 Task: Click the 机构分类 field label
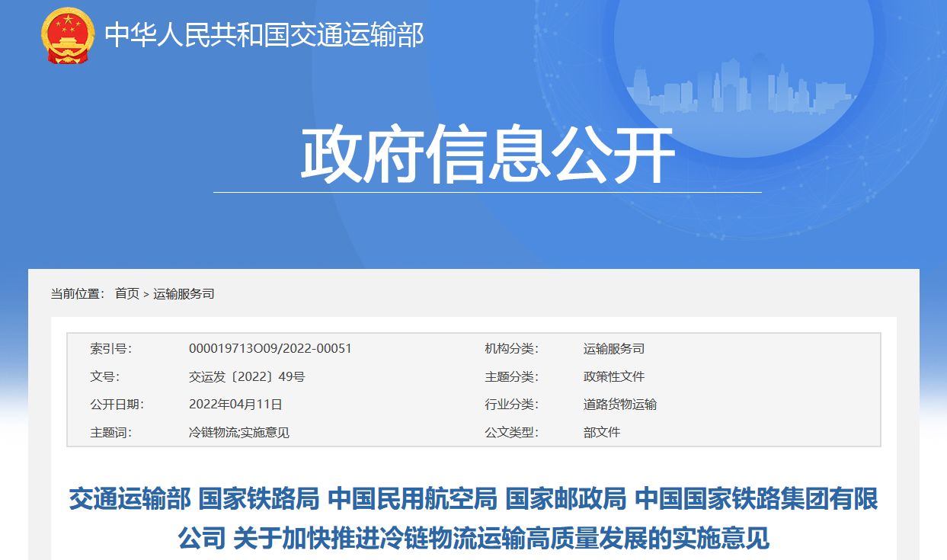[x=511, y=349]
